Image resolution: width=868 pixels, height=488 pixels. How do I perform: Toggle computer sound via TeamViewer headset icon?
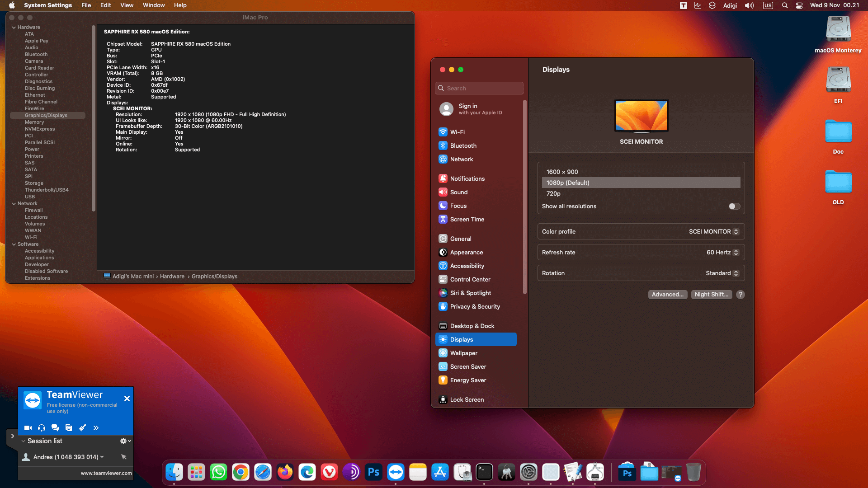tap(41, 428)
